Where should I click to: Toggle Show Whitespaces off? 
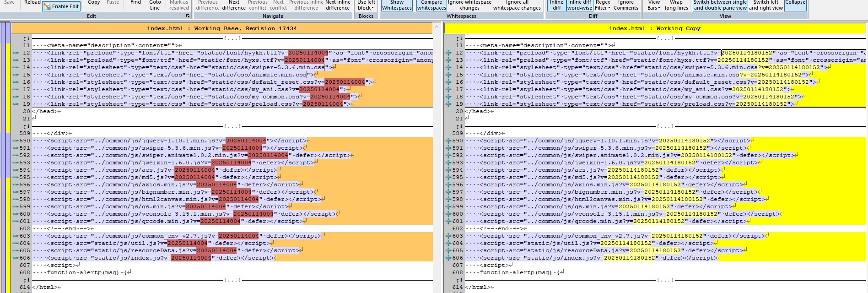pyautogui.click(x=397, y=5)
